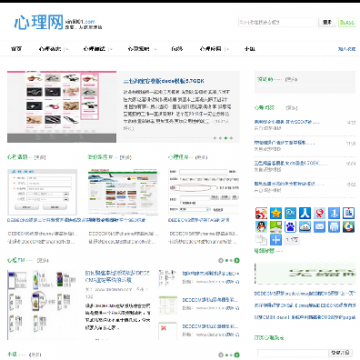The height and width of the screenshot is (360, 360).
Task: Click the cloud-shaped share icon
Action: 305,227
